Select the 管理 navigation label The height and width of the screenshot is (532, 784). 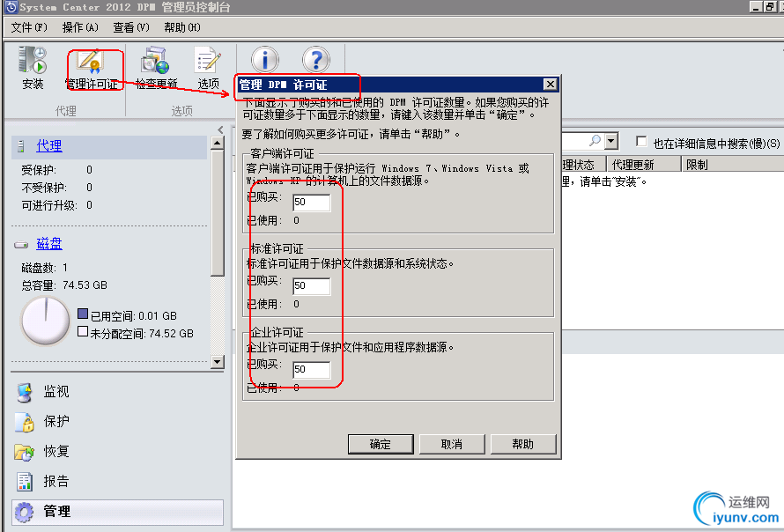point(56,512)
